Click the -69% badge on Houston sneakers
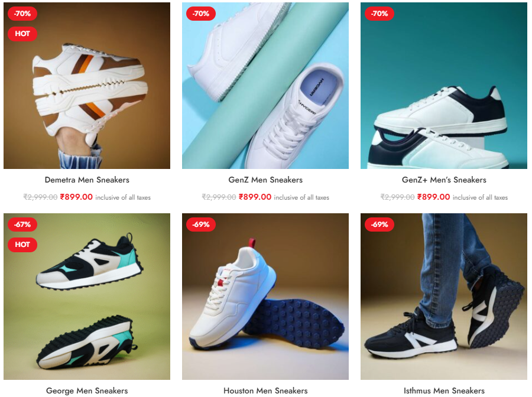532x397 pixels. [201, 224]
